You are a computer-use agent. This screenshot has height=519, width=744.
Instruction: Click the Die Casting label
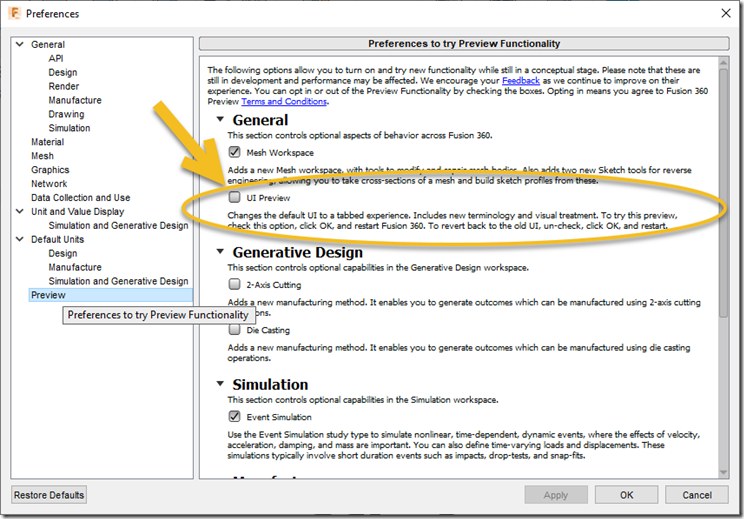coord(268,330)
